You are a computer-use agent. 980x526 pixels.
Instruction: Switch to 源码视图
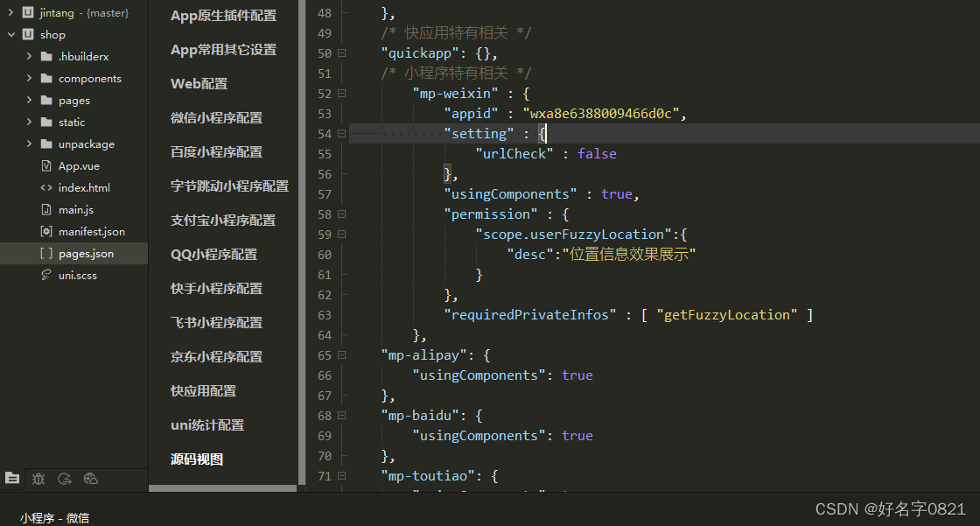tap(194, 459)
